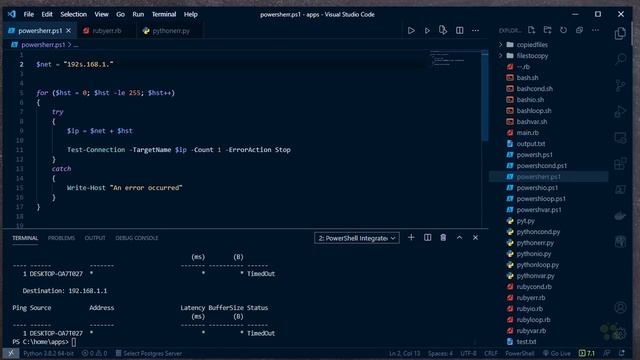The image size is (640, 360).
Task: Click the remote window indicator in status bar
Action: (11, 353)
